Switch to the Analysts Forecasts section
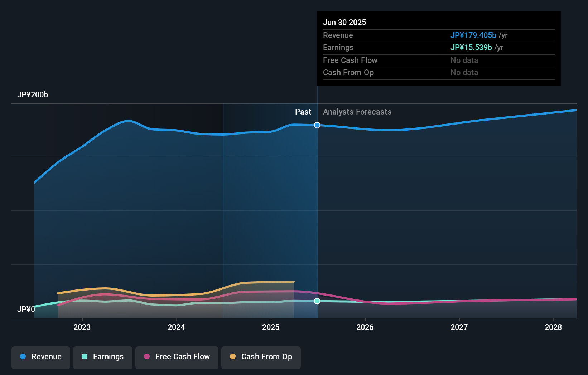The image size is (588, 375). pyautogui.click(x=357, y=112)
